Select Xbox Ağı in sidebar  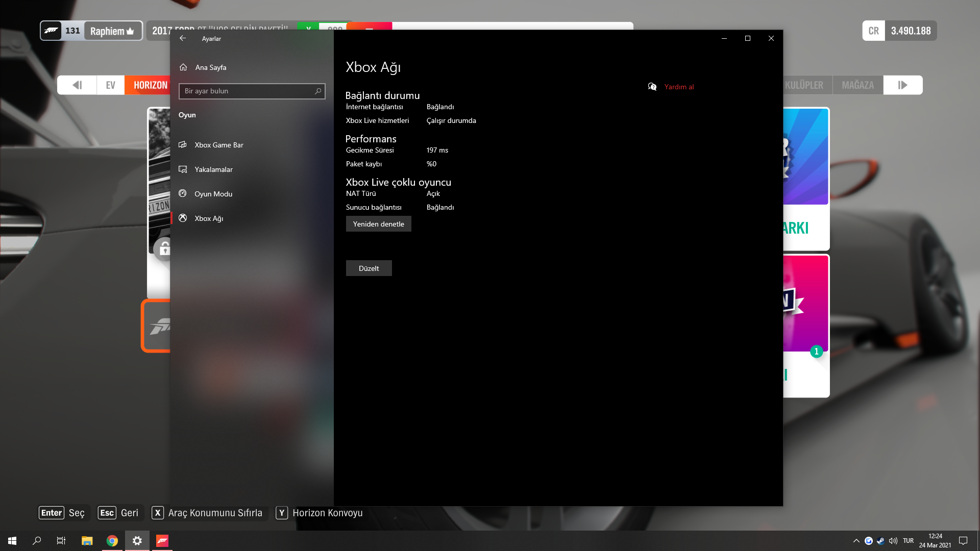pos(209,218)
